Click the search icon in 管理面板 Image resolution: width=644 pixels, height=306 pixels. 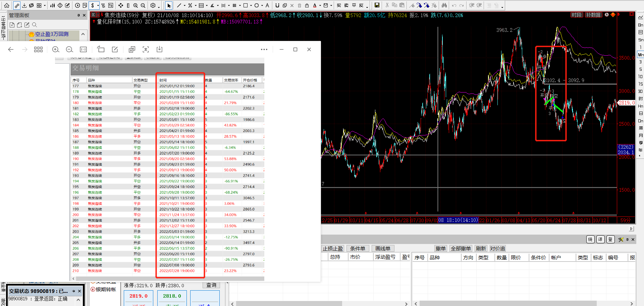click(35, 25)
